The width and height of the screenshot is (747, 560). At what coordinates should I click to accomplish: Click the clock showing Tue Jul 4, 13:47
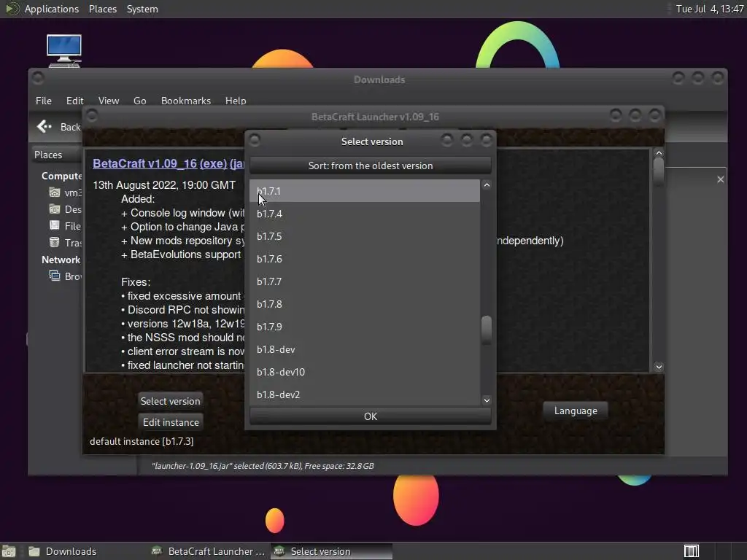pyautogui.click(x=709, y=9)
